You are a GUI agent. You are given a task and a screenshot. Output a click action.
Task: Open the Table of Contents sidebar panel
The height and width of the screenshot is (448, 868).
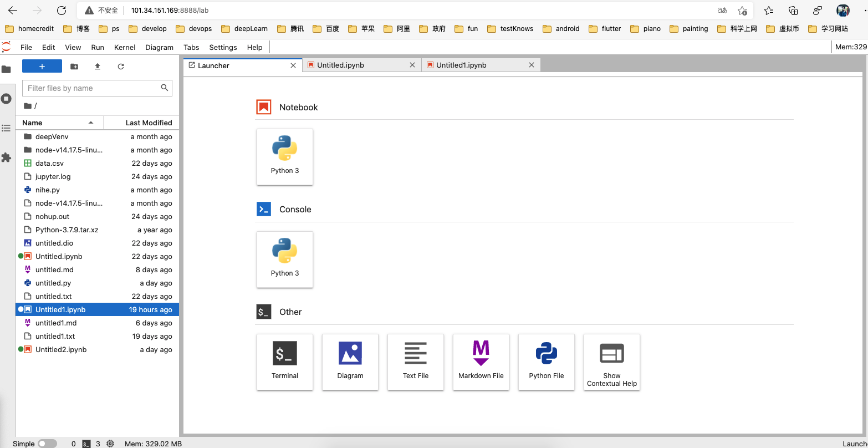click(x=6, y=128)
